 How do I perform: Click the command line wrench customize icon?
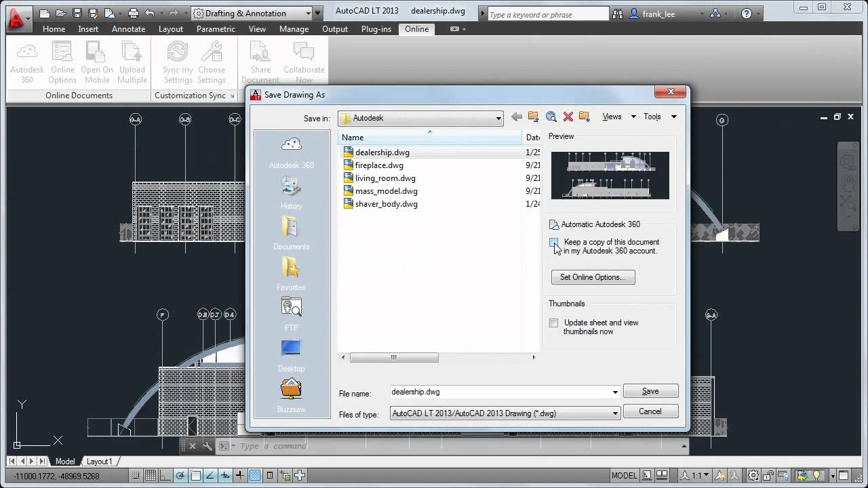tap(208, 446)
